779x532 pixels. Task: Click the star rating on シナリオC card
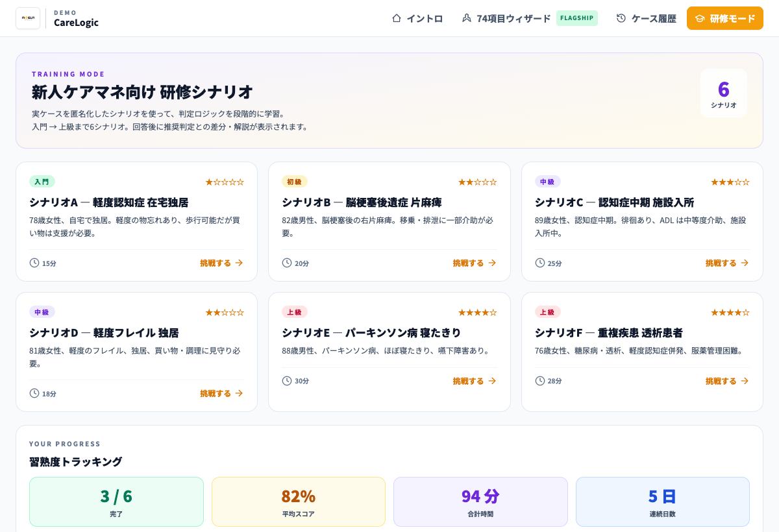pyautogui.click(x=730, y=182)
